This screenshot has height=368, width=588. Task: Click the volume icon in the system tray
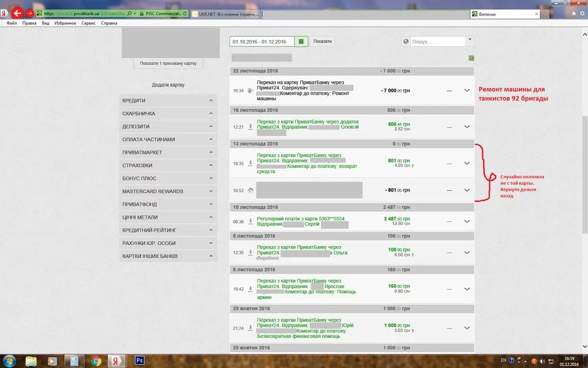pyautogui.click(x=542, y=362)
